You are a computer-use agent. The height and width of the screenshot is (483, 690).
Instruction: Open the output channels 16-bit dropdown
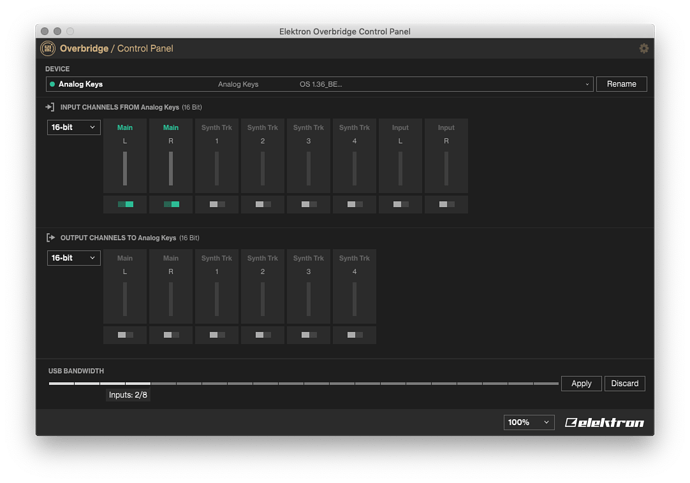click(x=73, y=258)
